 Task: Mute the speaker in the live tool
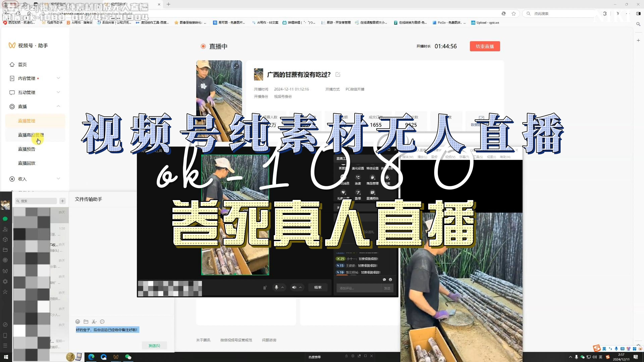pyautogui.click(x=294, y=287)
